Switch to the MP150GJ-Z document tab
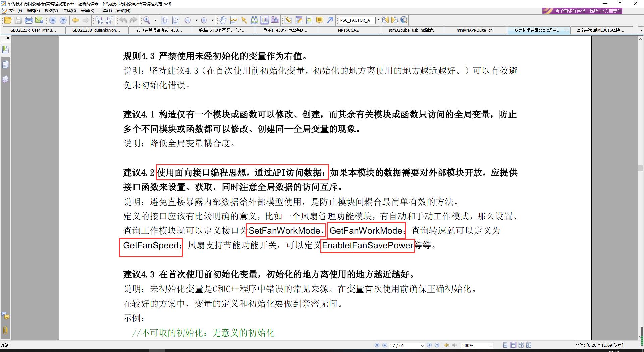This screenshot has height=352, width=644. [x=349, y=30]
